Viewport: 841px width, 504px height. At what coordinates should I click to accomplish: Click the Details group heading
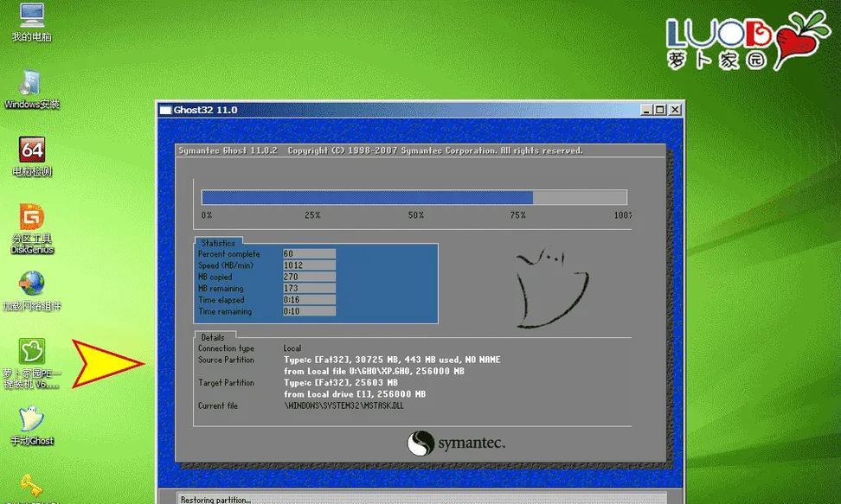pos(213,337)
